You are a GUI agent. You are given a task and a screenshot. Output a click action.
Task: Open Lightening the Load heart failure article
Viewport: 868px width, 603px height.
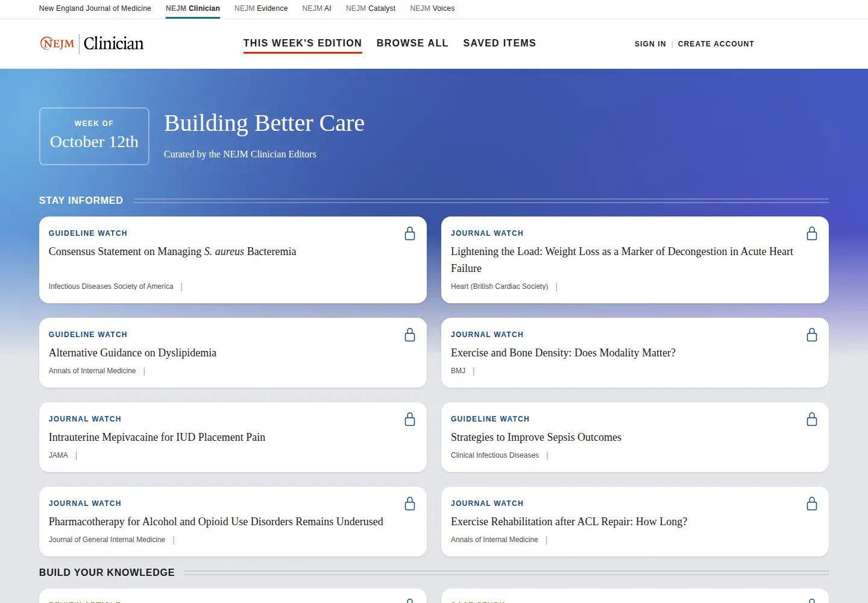click(622, 260)
